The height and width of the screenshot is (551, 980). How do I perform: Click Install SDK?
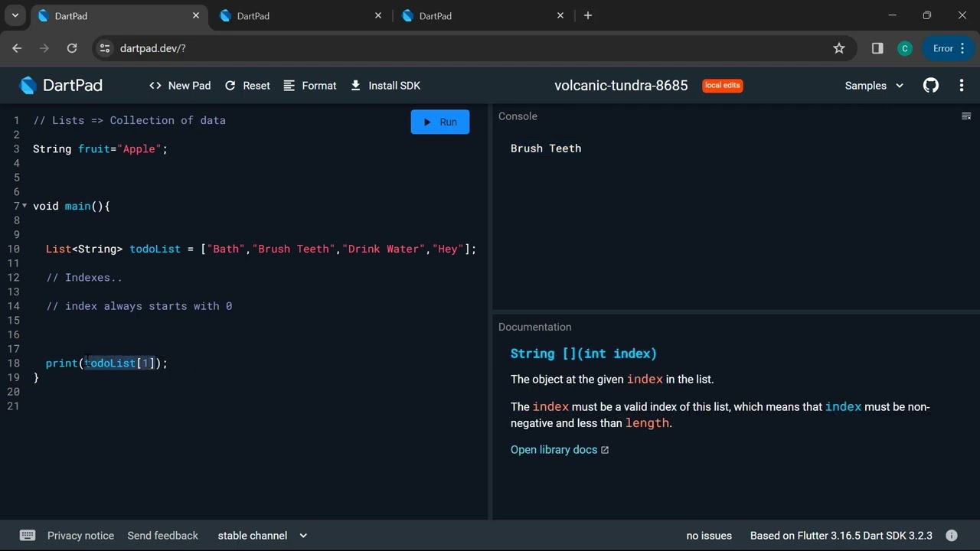coord(385,86)
